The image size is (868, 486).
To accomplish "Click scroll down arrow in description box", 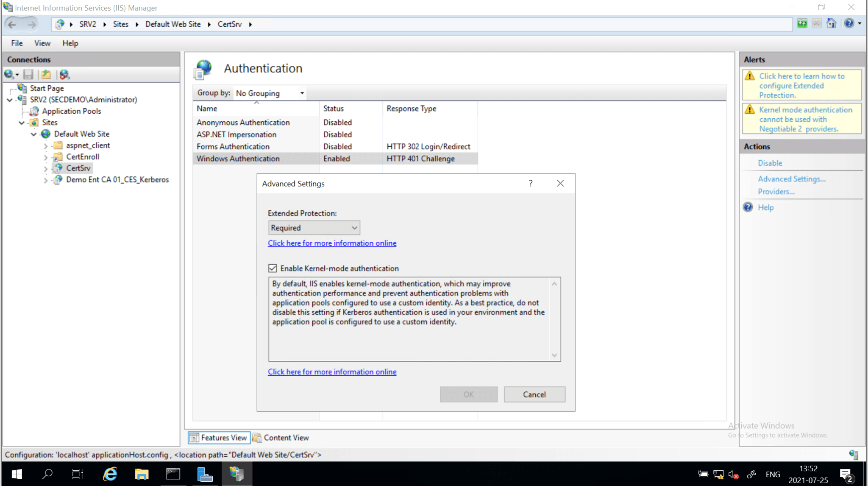I will click(x=554, y=355).
